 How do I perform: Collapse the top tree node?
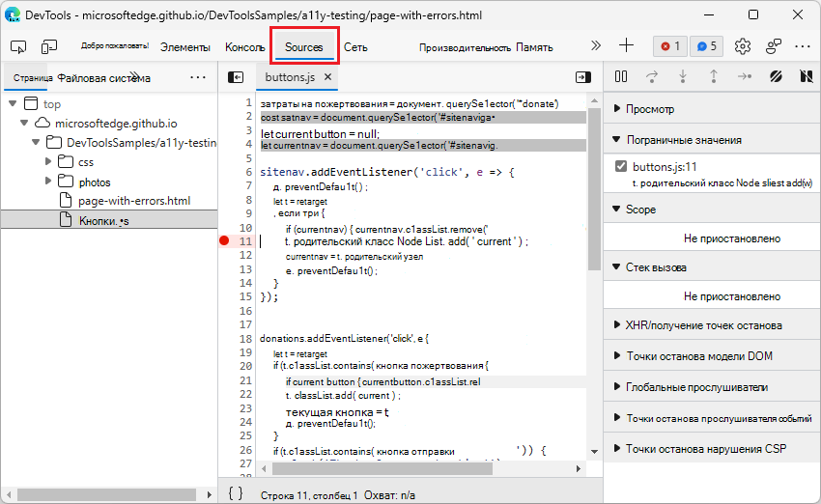tap(14, 103)
